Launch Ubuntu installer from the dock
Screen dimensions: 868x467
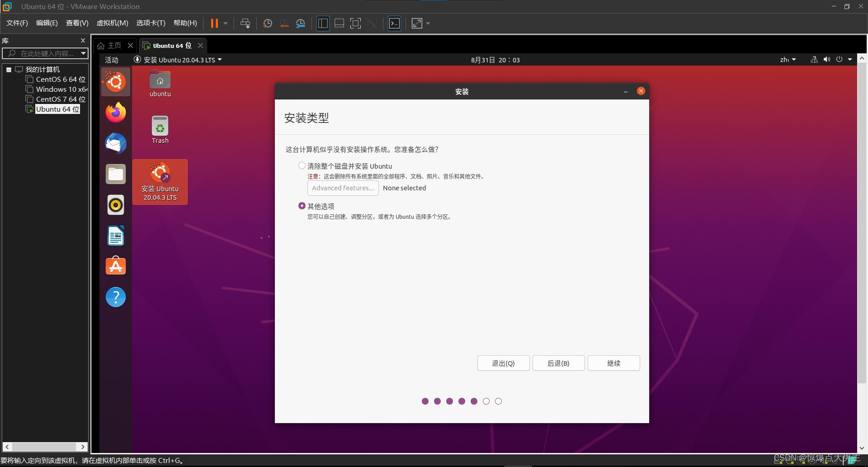pyautogui.click(x=116, y=82)
